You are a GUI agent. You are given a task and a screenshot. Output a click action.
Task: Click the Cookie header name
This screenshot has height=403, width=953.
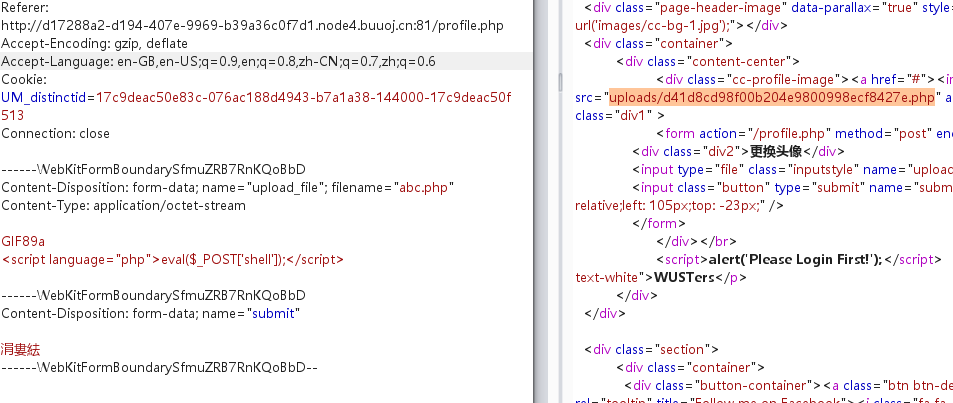(x=24, y=80)
